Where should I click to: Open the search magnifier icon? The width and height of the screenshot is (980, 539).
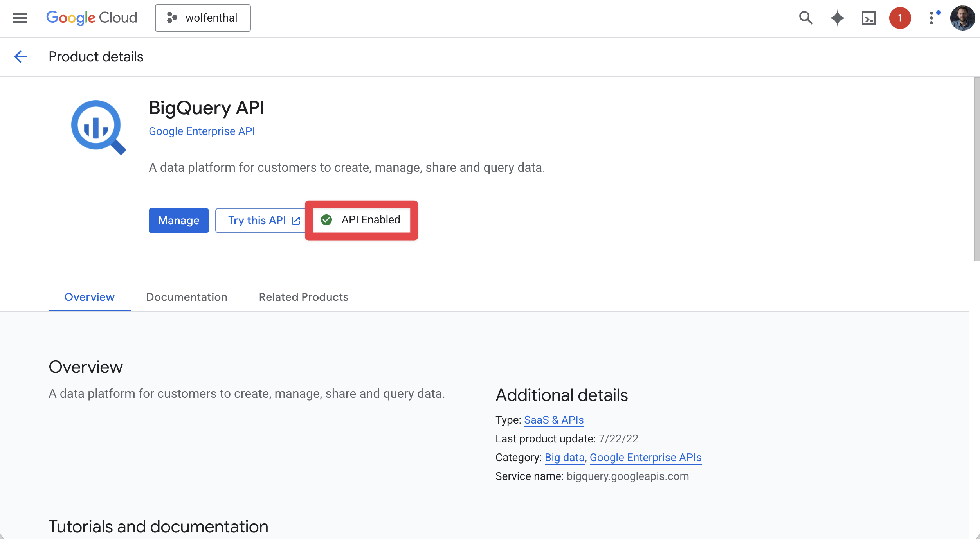coord(805,18)
